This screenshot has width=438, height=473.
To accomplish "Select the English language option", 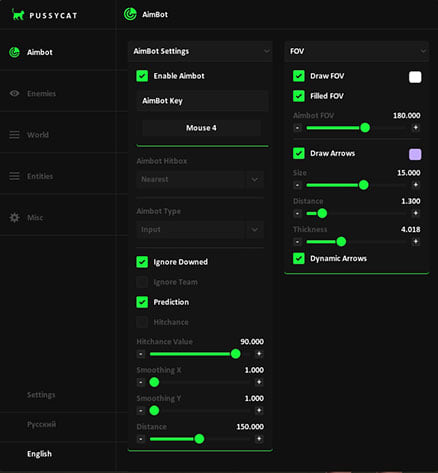I will 39,454.
